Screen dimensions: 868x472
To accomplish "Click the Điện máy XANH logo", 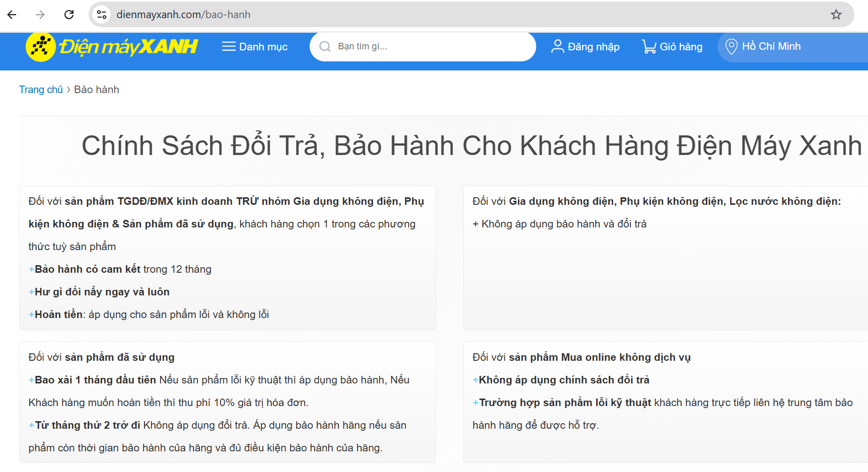I will [x=112, y=47].
